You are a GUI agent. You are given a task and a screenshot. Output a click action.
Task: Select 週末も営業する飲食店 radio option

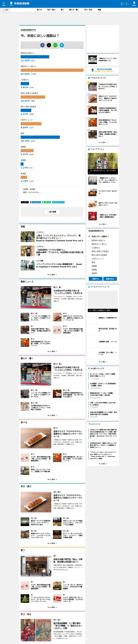[x=89, y=251]
